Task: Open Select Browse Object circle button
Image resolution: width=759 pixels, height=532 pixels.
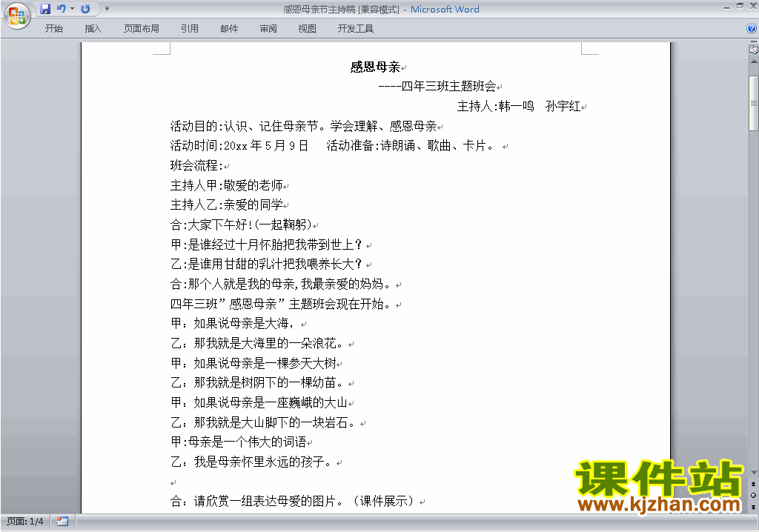Action: point(753,495)
